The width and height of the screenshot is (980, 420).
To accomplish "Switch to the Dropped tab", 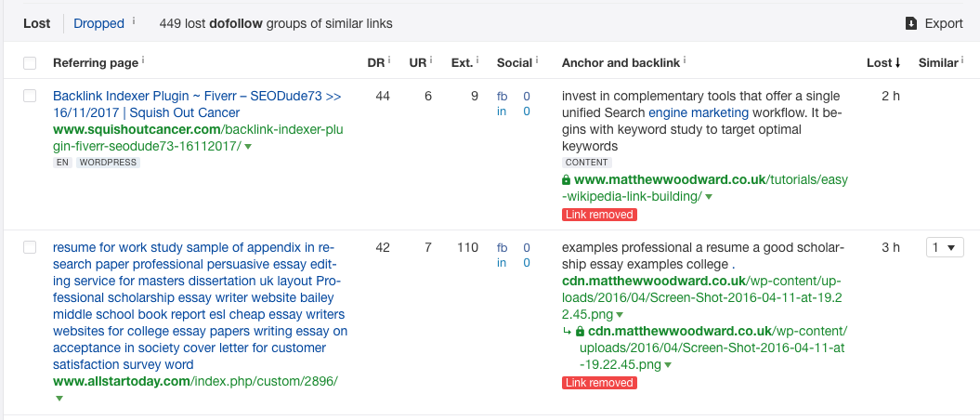I will pyautogui.click(x=98, y=23).
